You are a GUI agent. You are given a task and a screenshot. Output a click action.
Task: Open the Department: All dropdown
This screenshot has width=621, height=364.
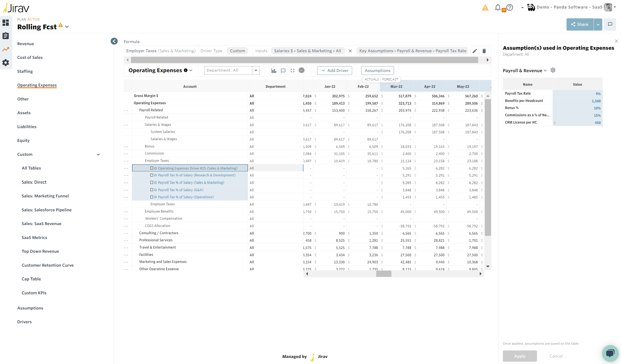coord(256,71)
